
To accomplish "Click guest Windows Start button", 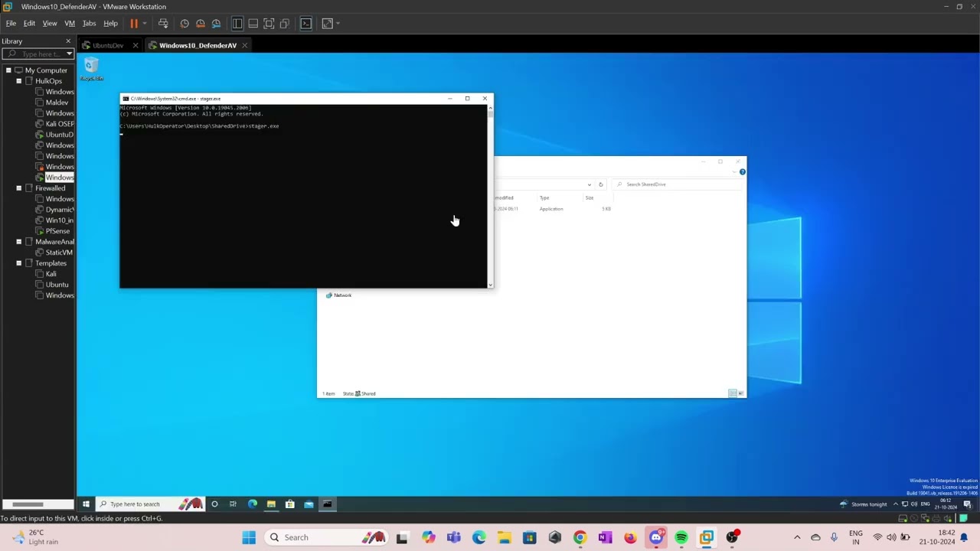I will [86, 504].
